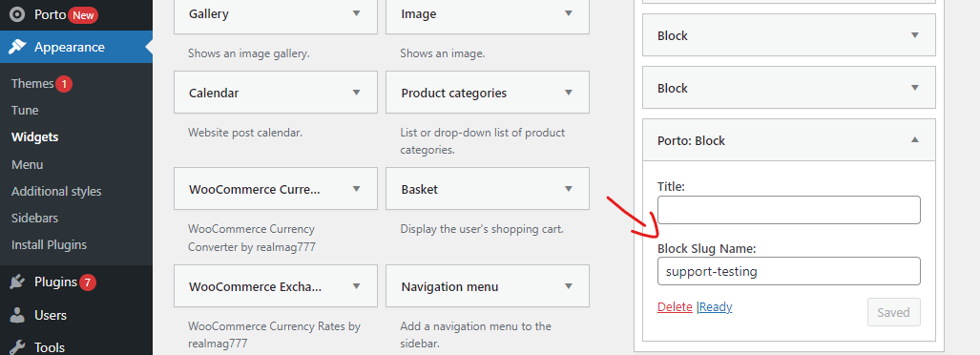
Task: Open the Widgets submenu item
Action: coord(35,136)
